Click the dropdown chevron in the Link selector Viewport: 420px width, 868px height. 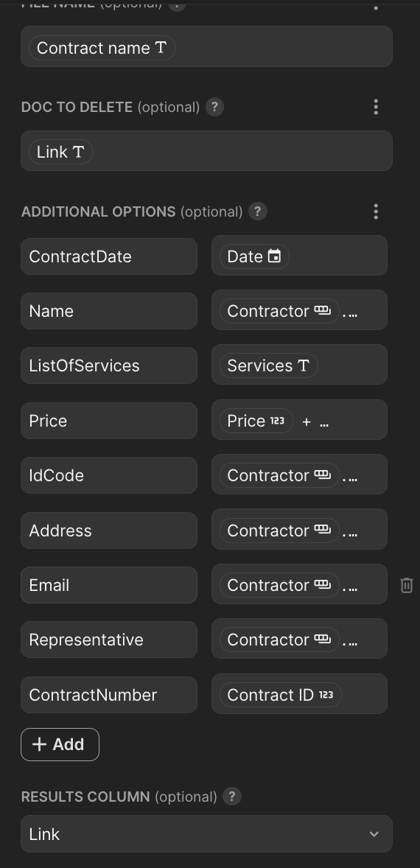pyautogui.click(x=374, y=834)
